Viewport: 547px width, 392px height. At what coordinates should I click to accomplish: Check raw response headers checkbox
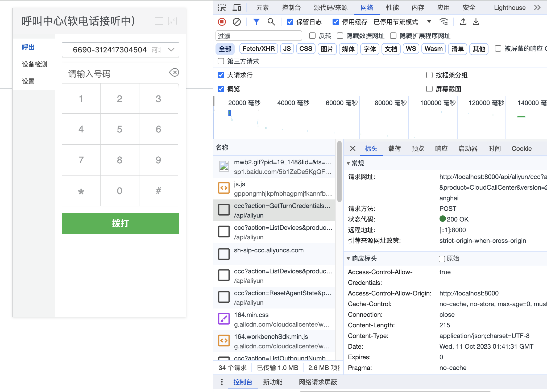[x=442, y=259]
